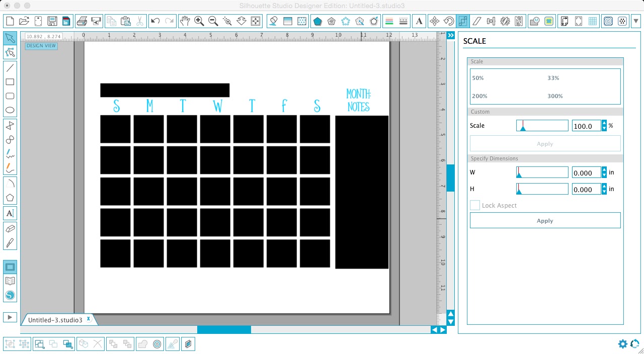The width and height of the screenshot is (644, 354).
Task: Apply the 50% scale preset
Action: pos(478,78)
